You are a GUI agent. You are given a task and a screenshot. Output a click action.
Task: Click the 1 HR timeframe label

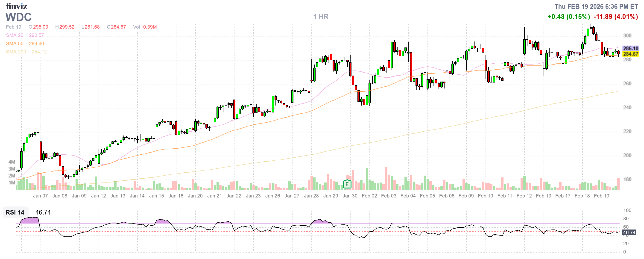tap(321, 17)
